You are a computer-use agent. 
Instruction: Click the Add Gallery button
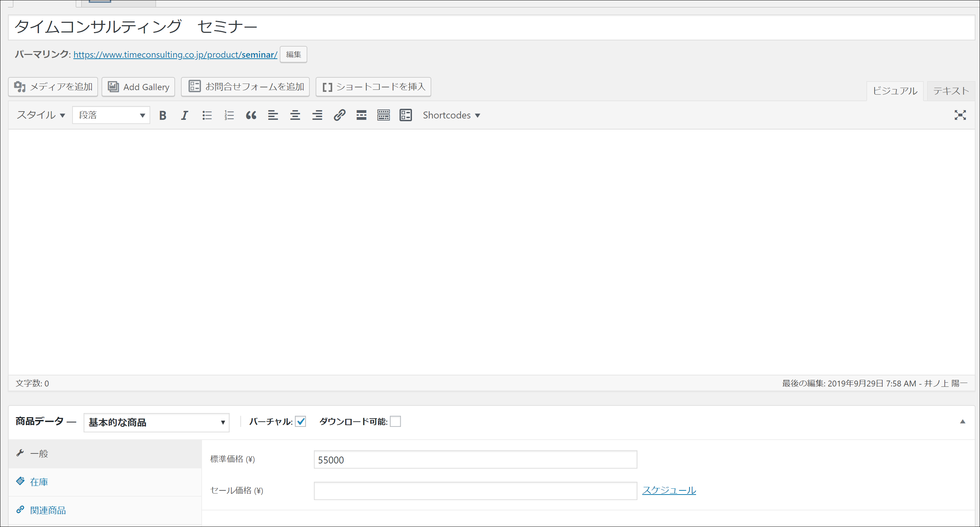point(138,87)
